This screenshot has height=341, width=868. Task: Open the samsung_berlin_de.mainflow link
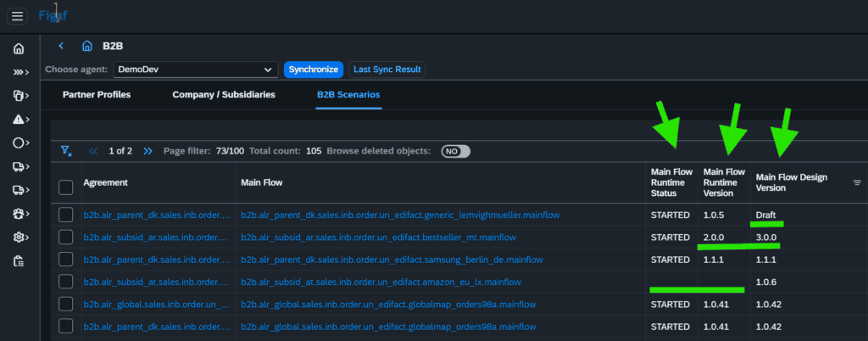tap(392, 260)
